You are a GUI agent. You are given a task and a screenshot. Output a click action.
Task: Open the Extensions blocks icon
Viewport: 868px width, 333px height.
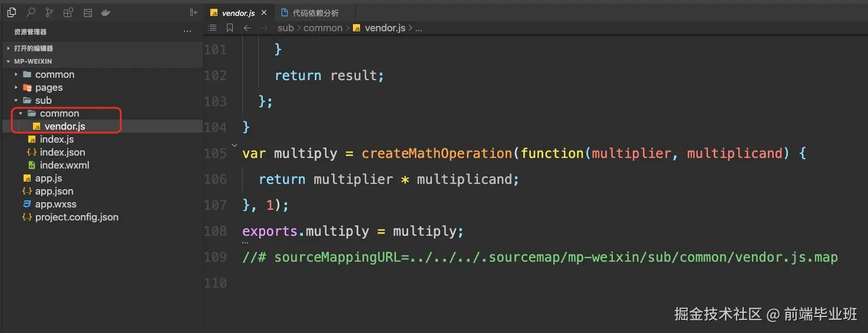pyautogui.click(x=68, y=12)
